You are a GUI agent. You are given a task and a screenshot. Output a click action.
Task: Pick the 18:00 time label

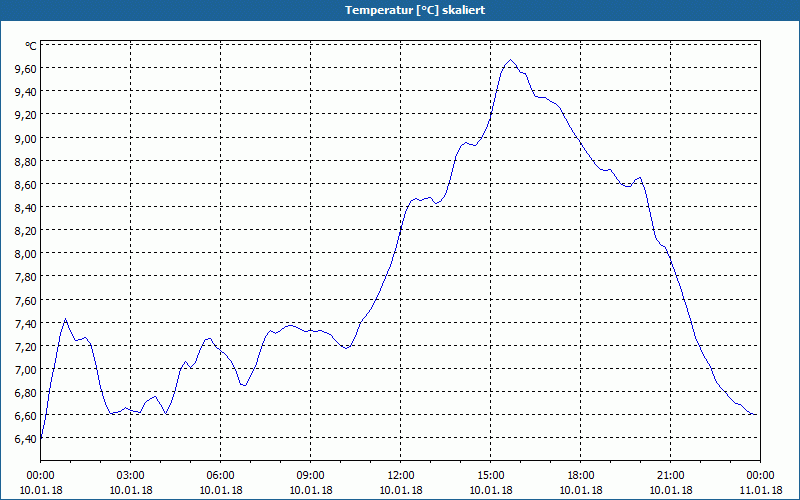(x=581, y=476)
